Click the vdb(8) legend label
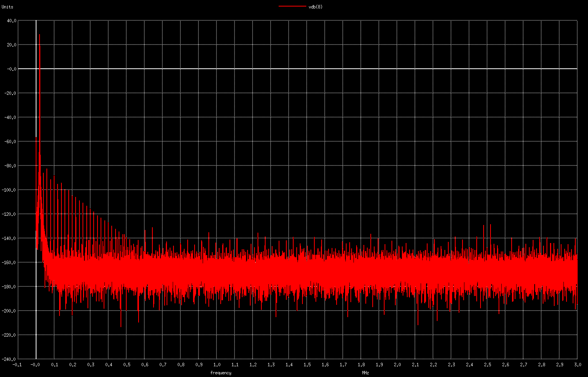 [315, 7]
